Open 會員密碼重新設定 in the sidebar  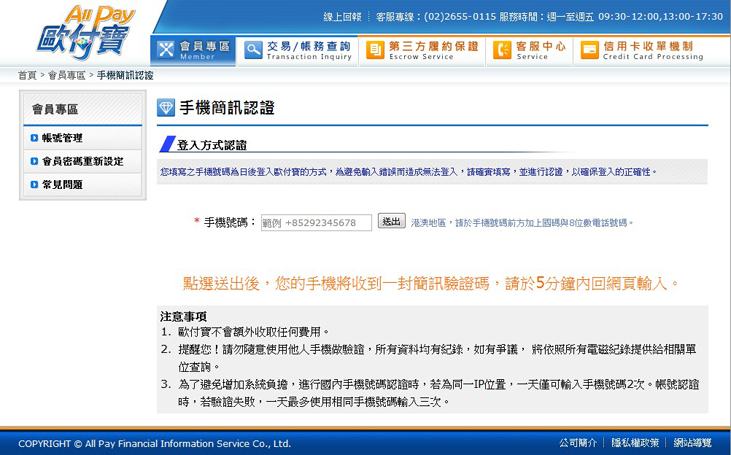[x=82, y=161]
